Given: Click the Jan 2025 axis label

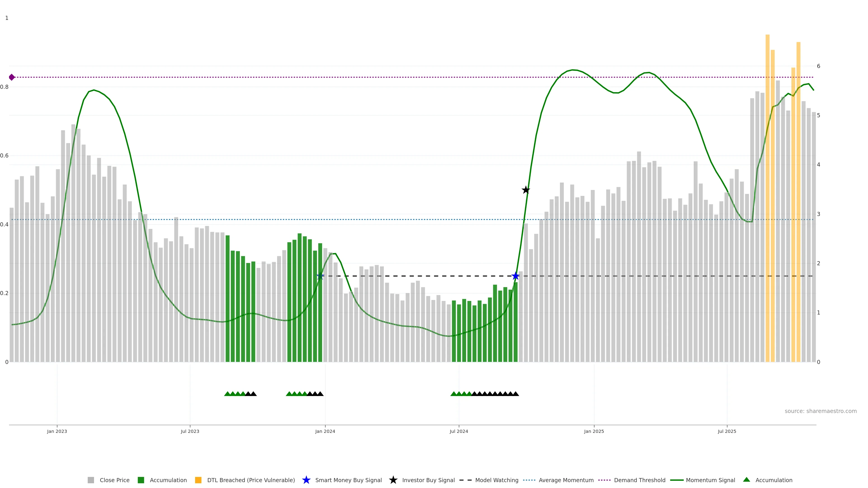Looking at the screenshot, I should [594, 432].
